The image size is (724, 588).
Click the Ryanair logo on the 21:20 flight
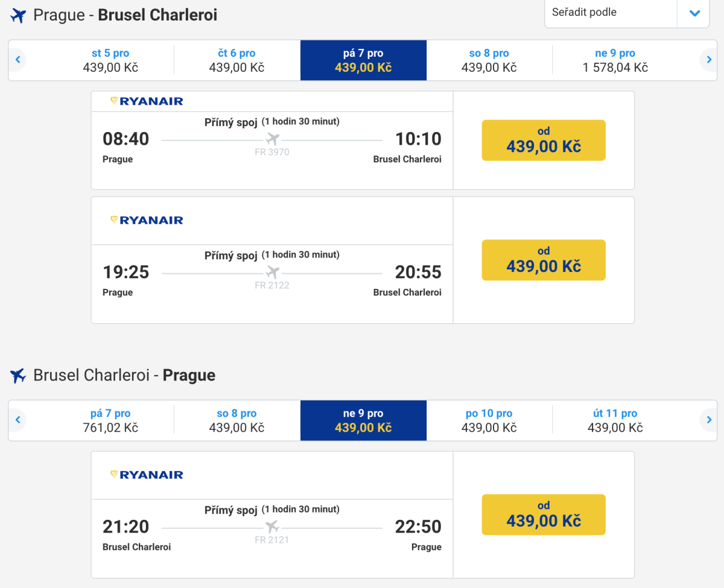tap(147, 475)
